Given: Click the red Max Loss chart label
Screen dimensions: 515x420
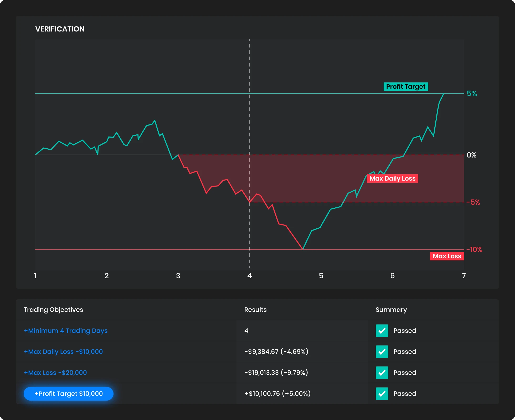Looking at the screenshot, I should click(x=447, y=256).
